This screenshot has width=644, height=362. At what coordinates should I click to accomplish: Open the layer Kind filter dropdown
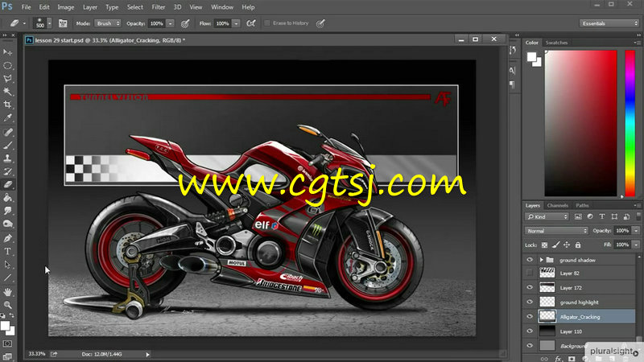547,216
